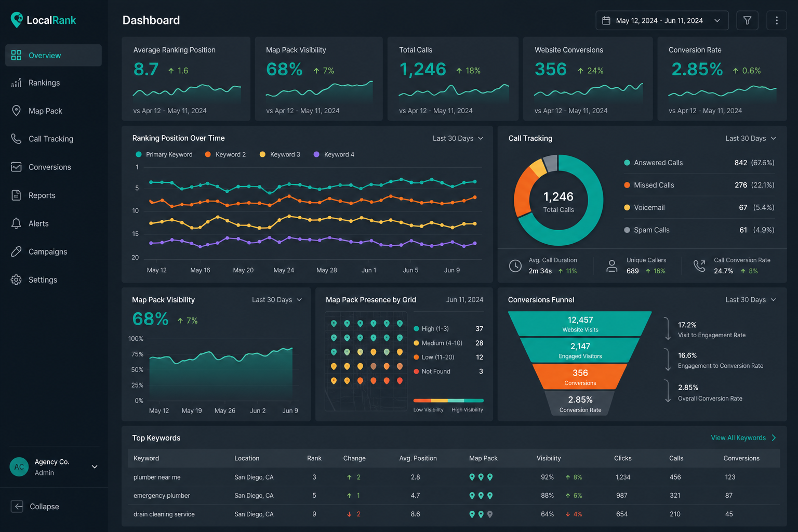Click the Not Found red swatch
Image resolution: width=798 pixels, height=532 pixels.
416,371
